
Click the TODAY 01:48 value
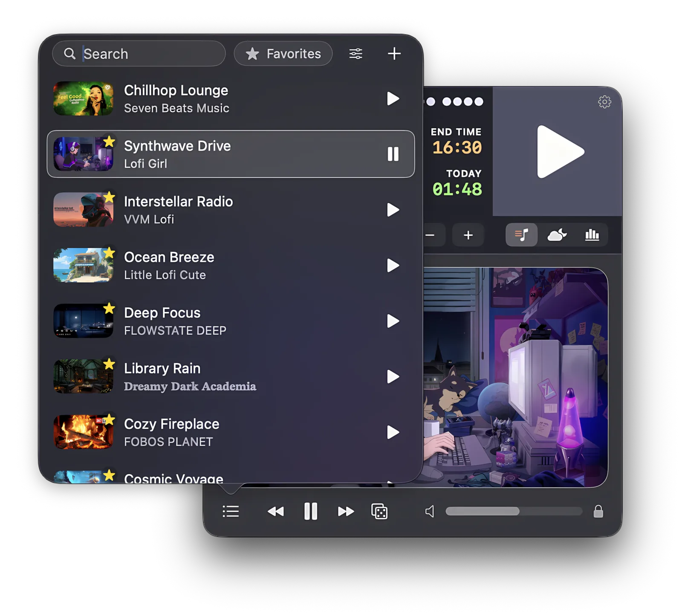coord(457,189)
